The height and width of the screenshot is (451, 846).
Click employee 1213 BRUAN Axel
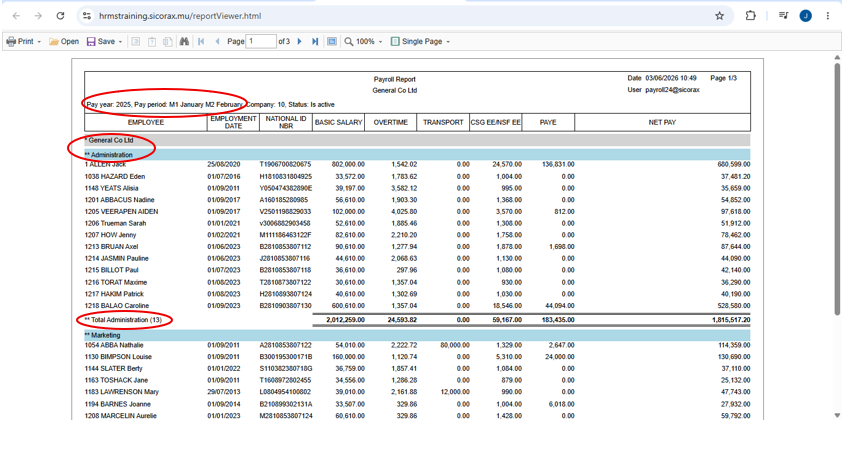[x=112, y=247]
